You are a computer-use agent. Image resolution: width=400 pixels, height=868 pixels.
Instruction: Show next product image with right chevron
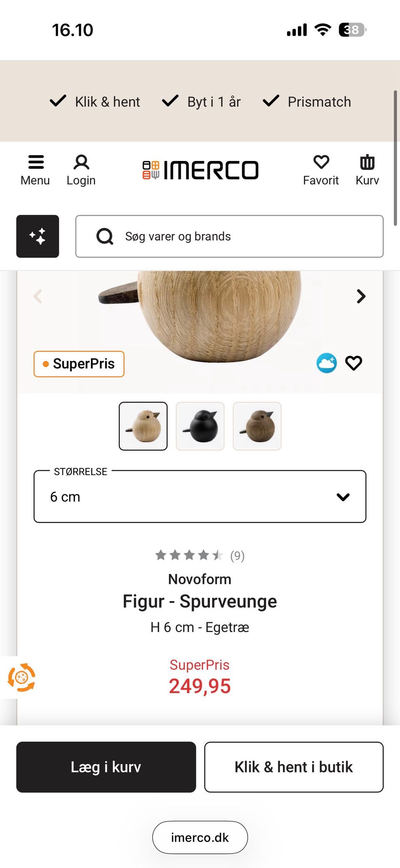click(x=361, y=297)
